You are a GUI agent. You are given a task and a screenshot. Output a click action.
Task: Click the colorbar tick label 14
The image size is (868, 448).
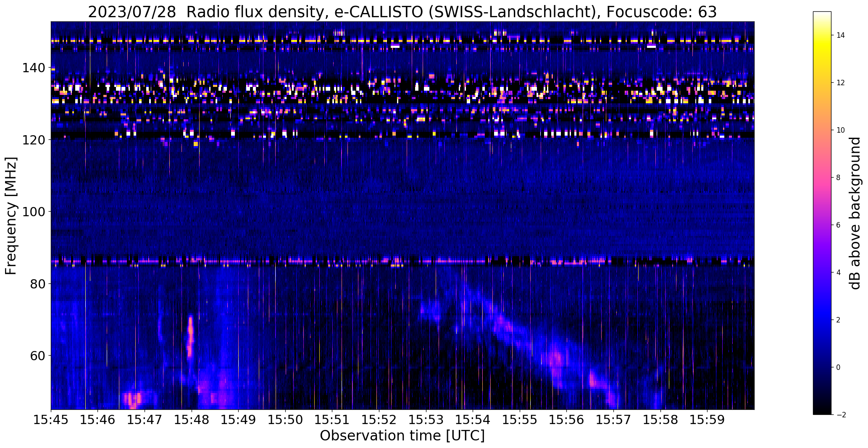(841, 35)
